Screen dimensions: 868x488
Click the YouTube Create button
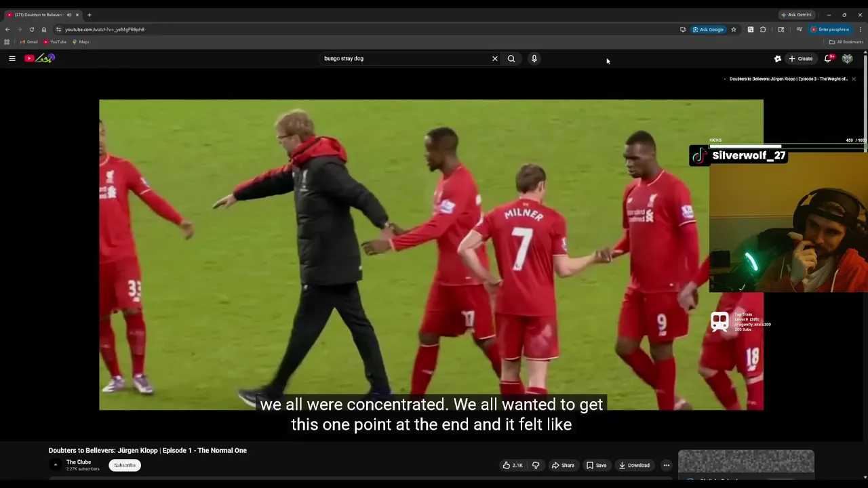coord(800,58)
